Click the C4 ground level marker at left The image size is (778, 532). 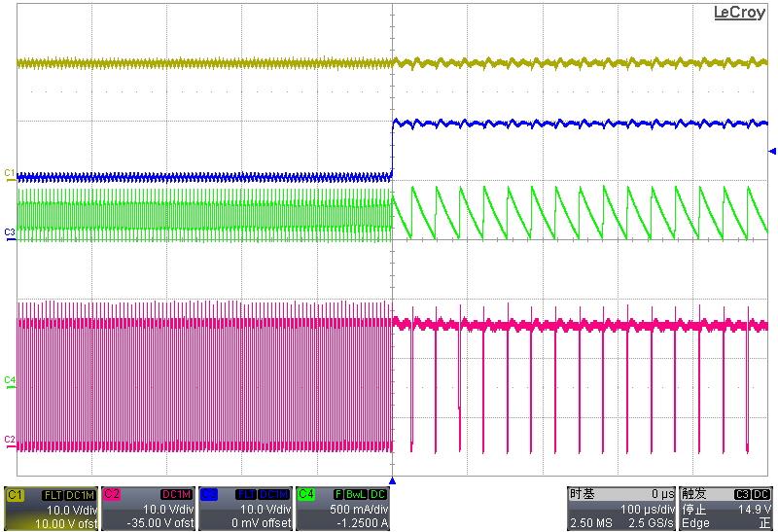[10, 379]
